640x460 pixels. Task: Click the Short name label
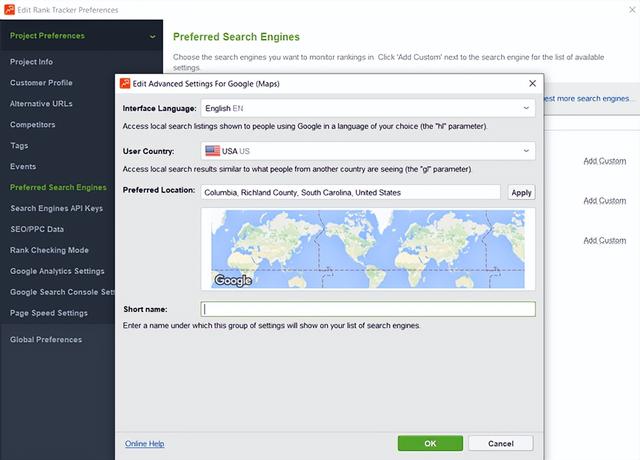click(x=145, y=309)
